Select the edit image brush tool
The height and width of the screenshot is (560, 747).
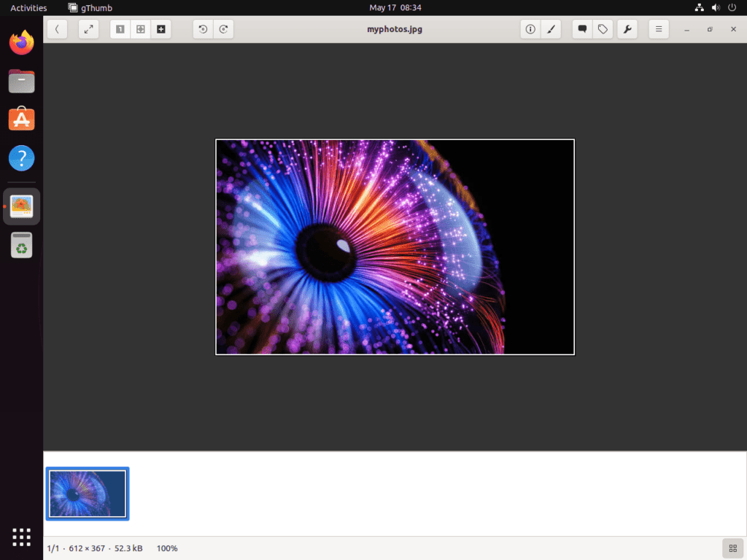tap(551, 29)
